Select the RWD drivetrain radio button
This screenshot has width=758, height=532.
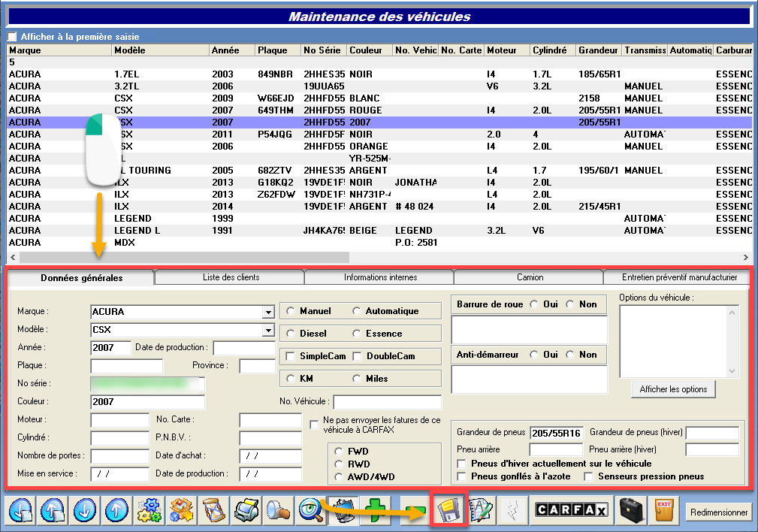[x=338, y=464]
